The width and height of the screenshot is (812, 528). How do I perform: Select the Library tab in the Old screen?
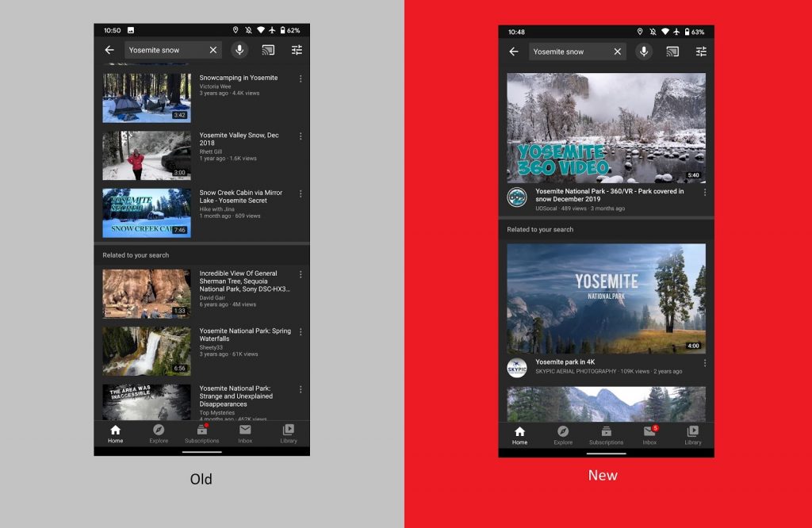tap(289, 434)
